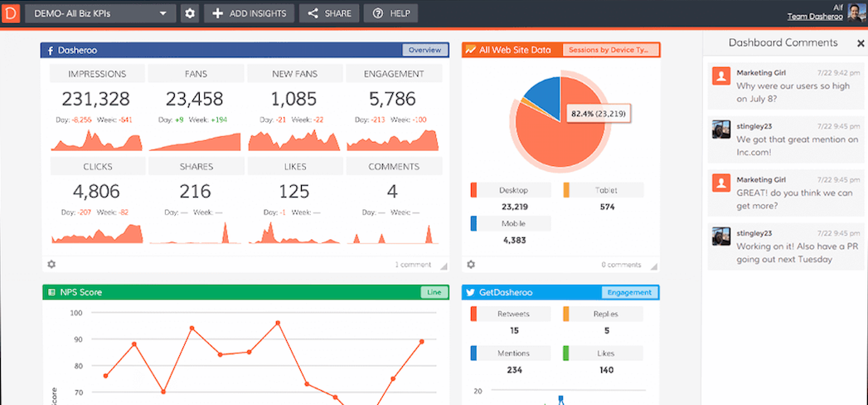Image resolution: width=868 pixels, height=405 pixels.
Task: Click the Twitter icon on the GetDasheroo widget
Action: (471, 292)
